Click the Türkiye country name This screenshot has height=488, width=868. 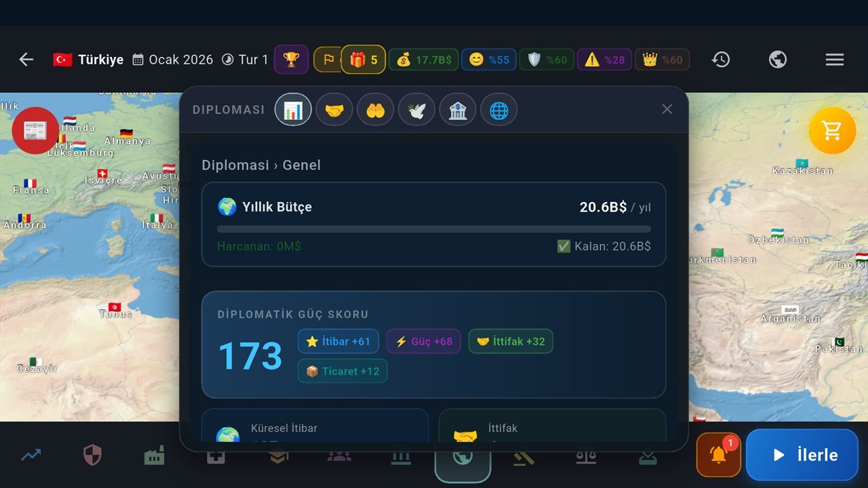[x=100, y=60]
